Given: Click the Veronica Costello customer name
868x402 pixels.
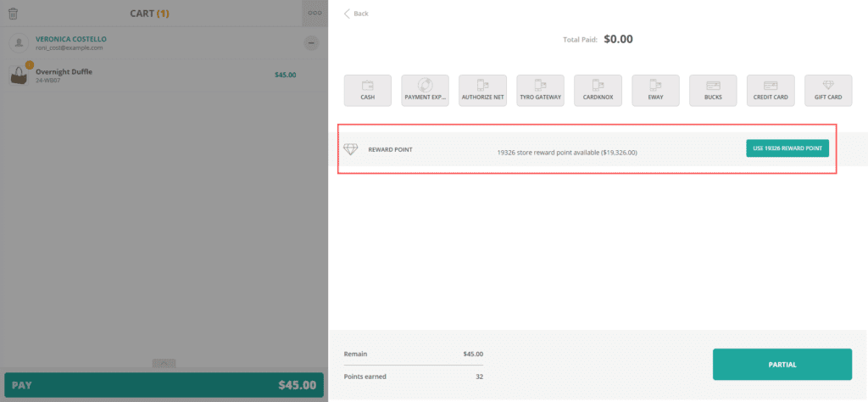Looking at the screenshot, I should (x=71, y=39).
